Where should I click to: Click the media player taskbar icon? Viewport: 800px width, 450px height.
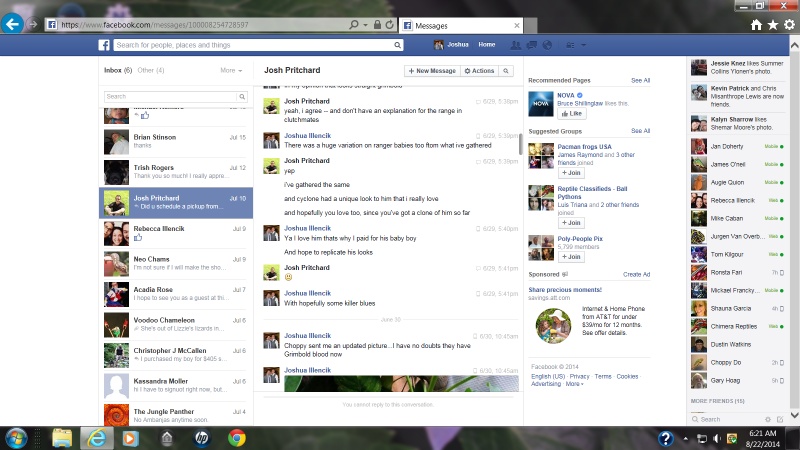130,438
